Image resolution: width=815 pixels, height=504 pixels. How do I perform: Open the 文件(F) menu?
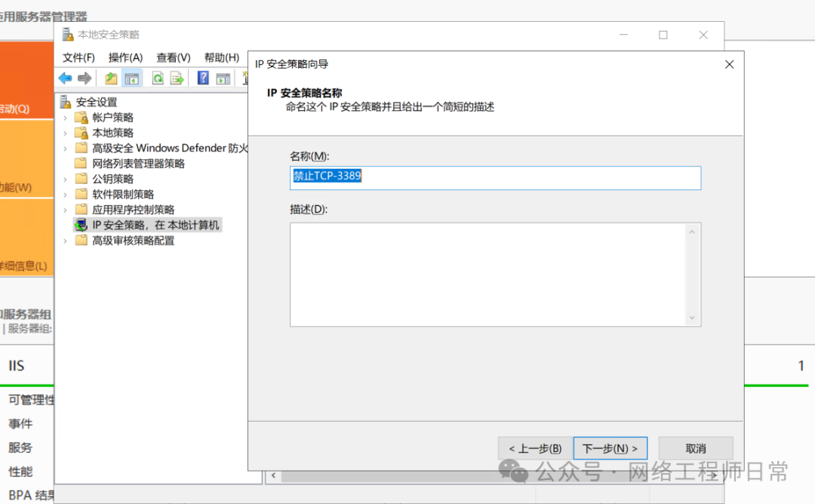[x=78, y=57]
